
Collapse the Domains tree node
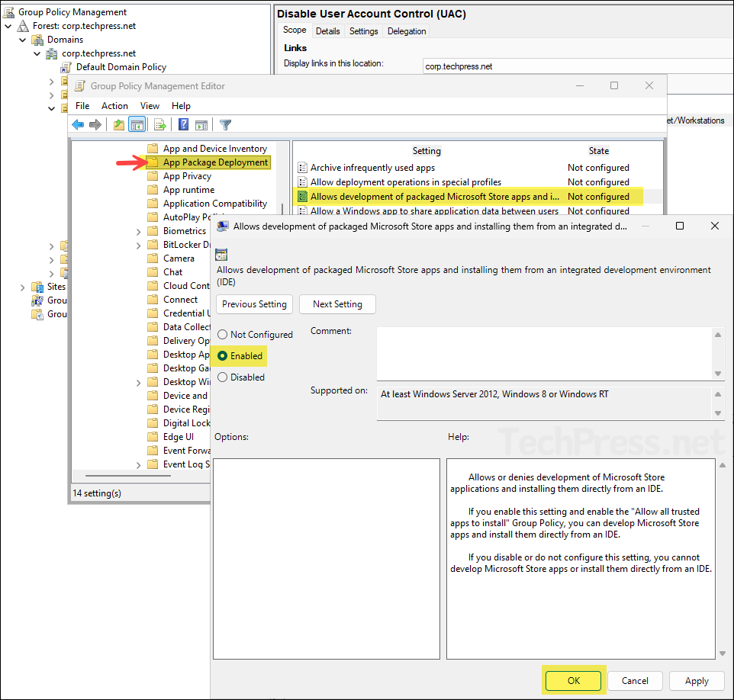tap(22, 39)
